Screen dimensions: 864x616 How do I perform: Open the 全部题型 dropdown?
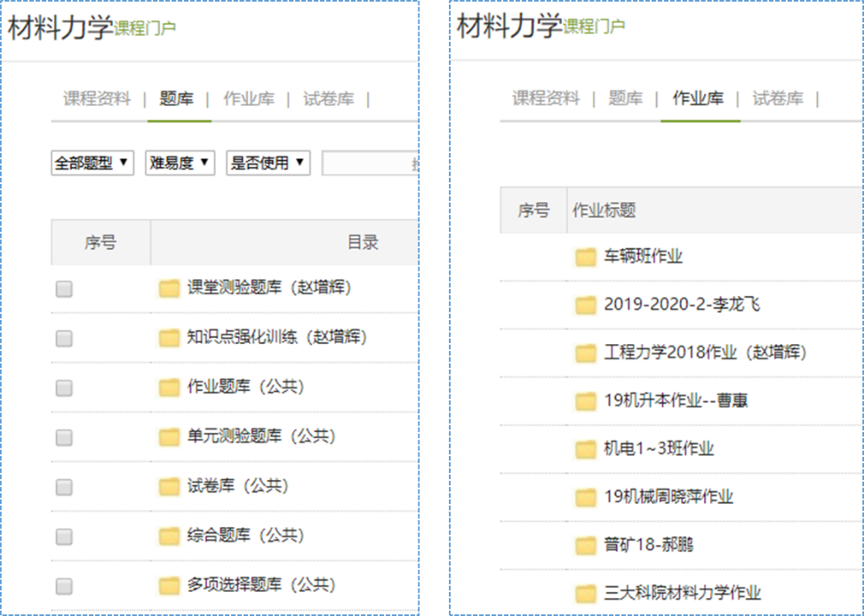click(92, 163)
